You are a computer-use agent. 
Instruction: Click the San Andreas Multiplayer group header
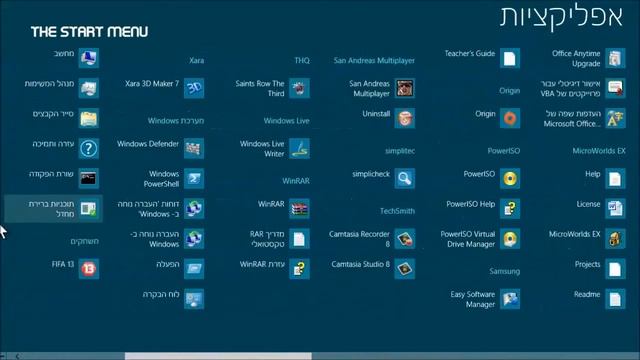point(374,60)
